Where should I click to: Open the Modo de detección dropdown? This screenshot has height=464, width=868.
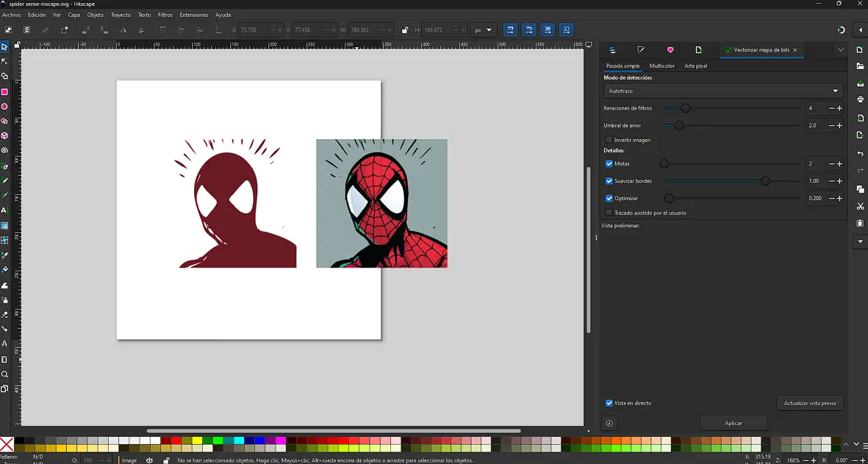pyautogui.click(x=722, y=90)
